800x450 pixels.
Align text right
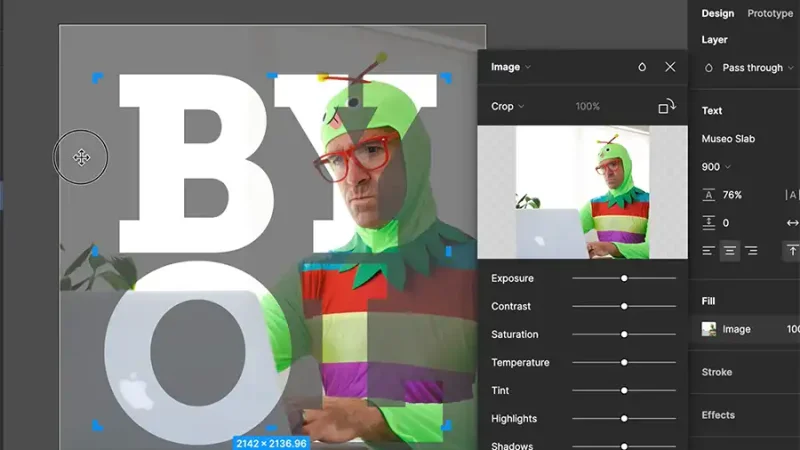coord(751,251)
